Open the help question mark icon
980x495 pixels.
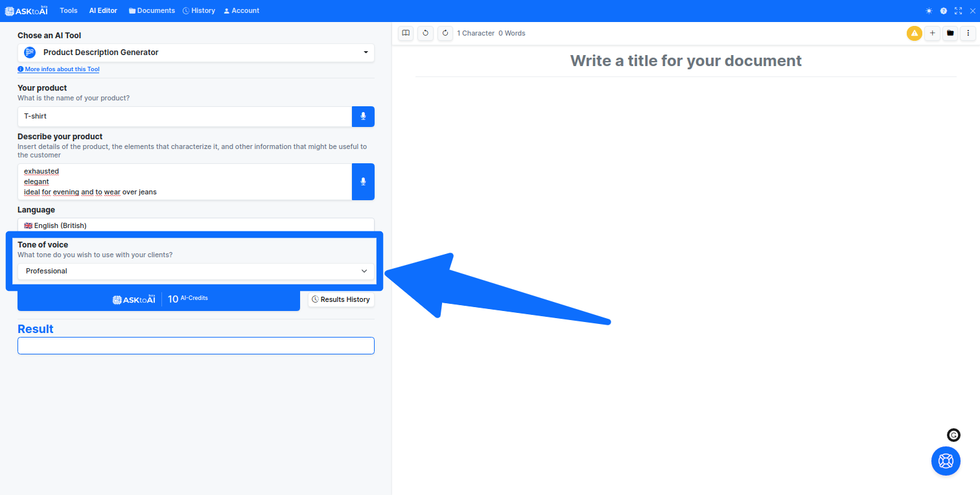pos(943,10)
